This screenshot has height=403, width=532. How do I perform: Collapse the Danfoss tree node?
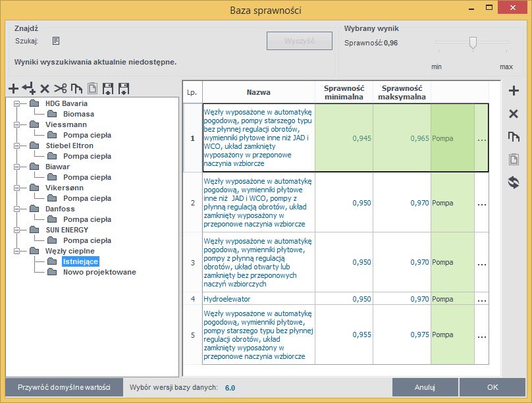coord(16,209)
